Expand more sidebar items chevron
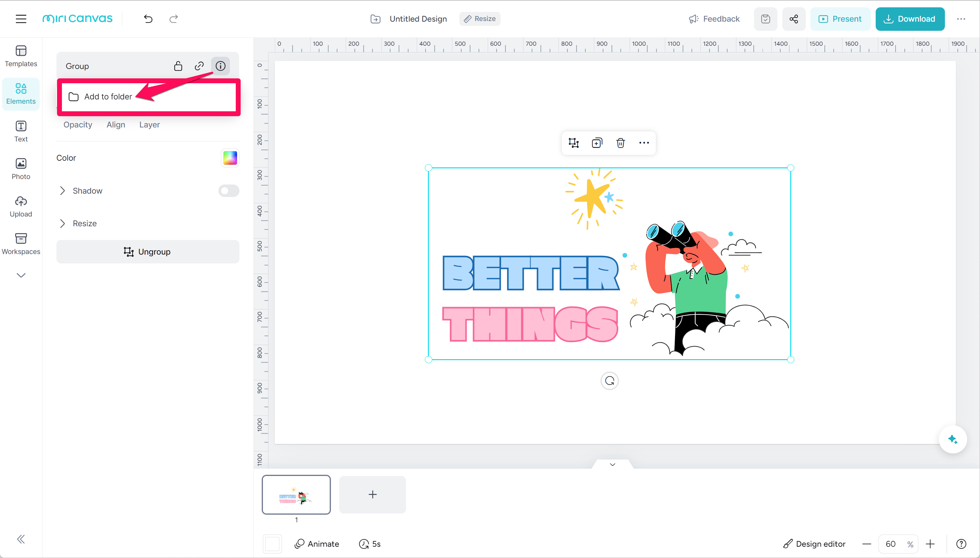 (x=21, y=275)
